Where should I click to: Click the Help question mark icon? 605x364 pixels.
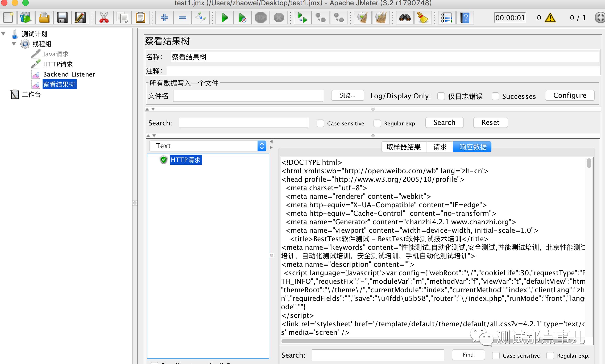point(465,18)
